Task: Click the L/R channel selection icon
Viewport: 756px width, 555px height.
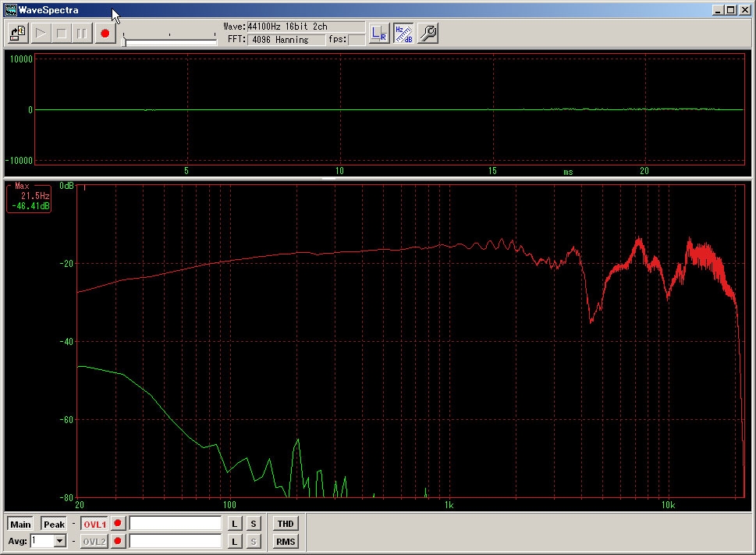Action: [x=379, y=34]
